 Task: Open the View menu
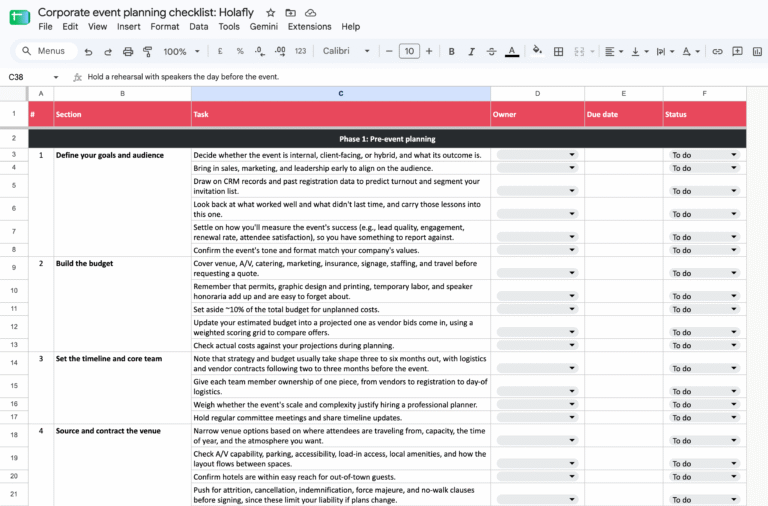(x=97, y=26)
